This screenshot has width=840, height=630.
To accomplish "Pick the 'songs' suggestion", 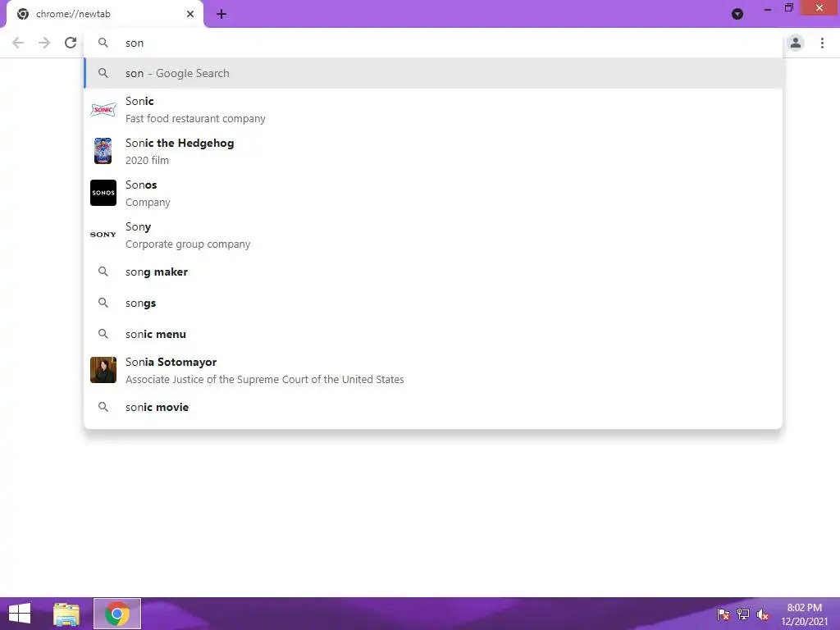I will pyautogui.click(x=433, y=304).
